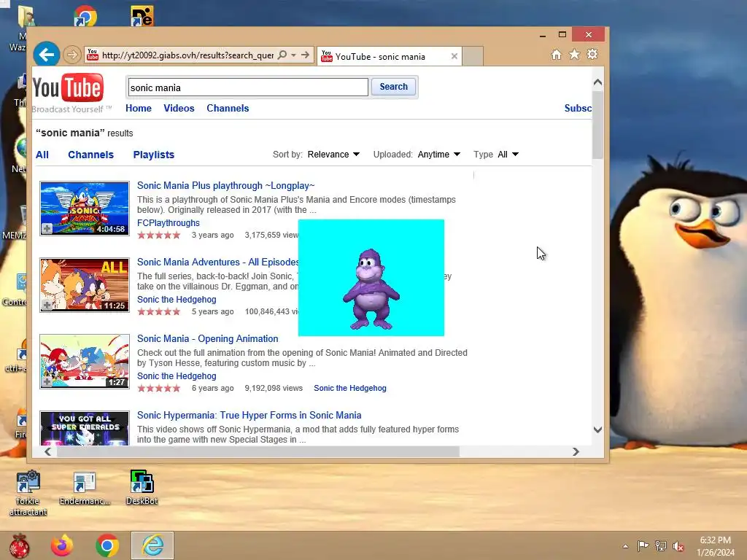Viewport: 747px width, 560px height.
Task: Click the muted volume tray icon
Action: [678, 545]
